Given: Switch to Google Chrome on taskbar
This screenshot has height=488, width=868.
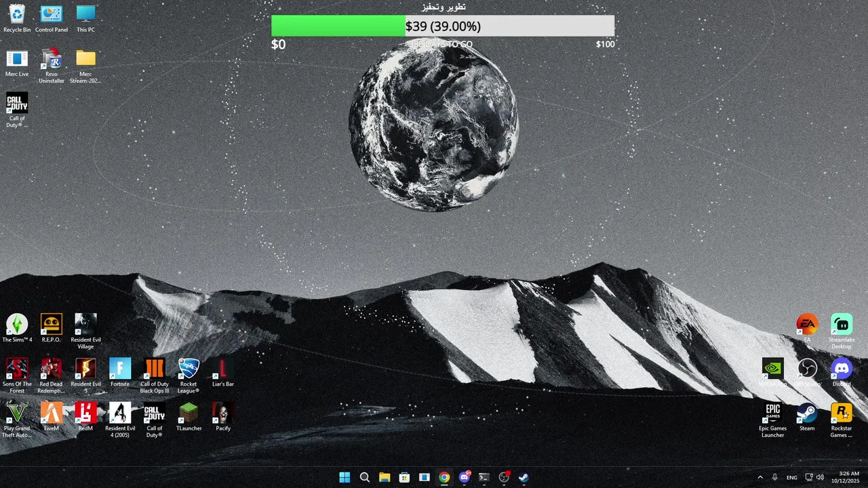Looking at the screenshot, I should tap(444, 477).
